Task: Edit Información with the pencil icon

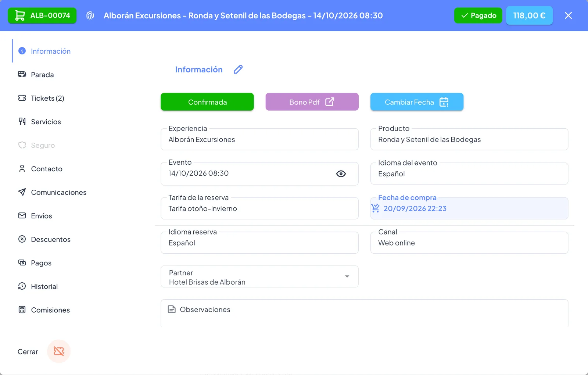Action: coord(238,69)
